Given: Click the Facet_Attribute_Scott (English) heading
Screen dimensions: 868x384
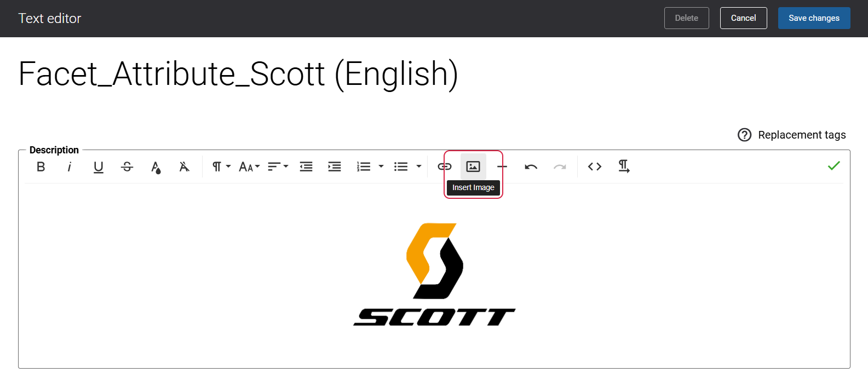Looking at the screenshot, I should 238,74.
